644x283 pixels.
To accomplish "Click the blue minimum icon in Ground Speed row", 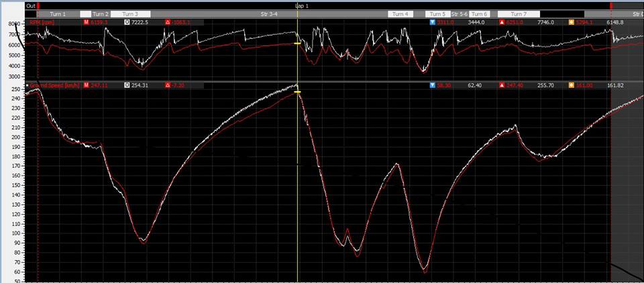I will point(433,86).
